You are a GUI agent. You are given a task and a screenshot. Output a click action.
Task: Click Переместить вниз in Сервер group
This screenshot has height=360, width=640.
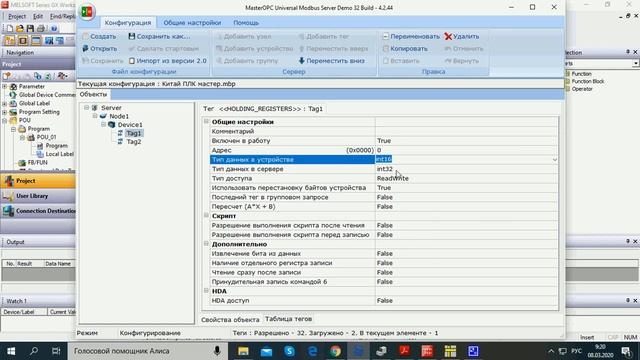[x=331, y=61]
